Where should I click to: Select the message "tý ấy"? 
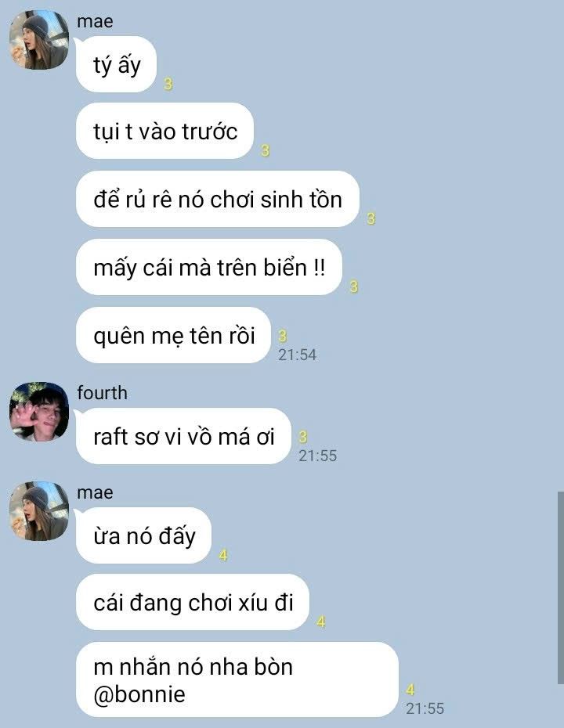[x=116, y=64]
